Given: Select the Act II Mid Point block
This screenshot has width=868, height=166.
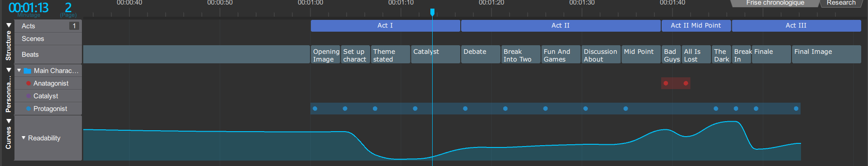Looking at the screenshot, I should [x=696, y=25].
